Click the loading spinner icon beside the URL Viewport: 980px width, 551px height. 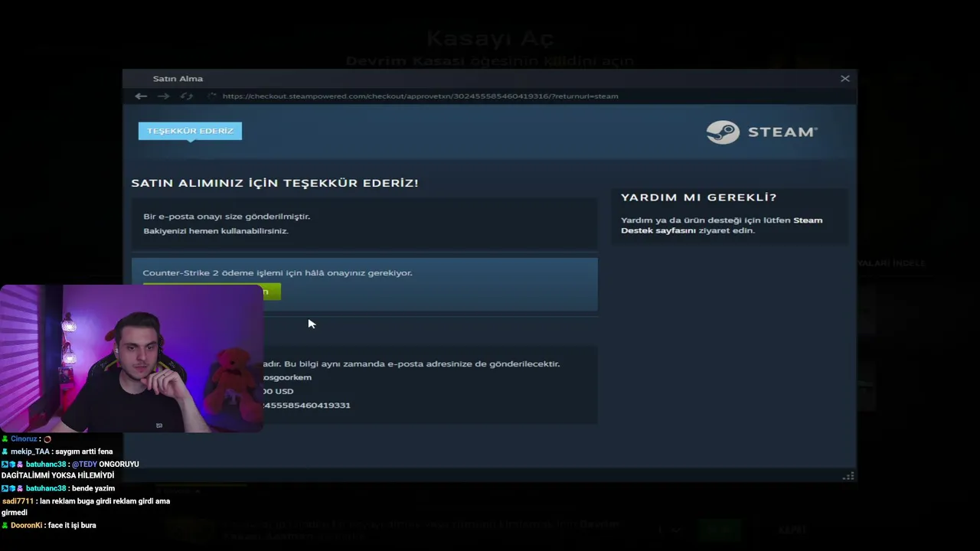[x=211, y=96]
